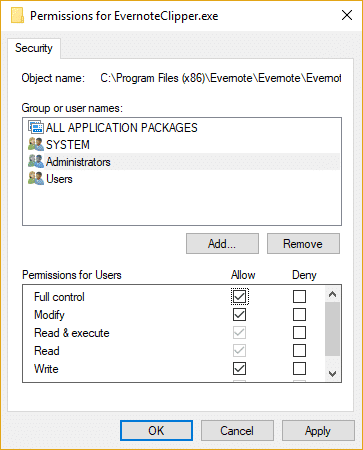This screenshot has width=363, height=450.
Task: Toggle Allow checkbox for Read
Action: pos(239,350)
